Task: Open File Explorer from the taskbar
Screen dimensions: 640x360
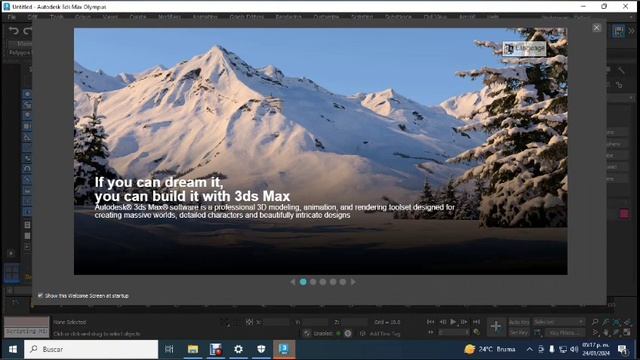Action: [x=193, y=349]
